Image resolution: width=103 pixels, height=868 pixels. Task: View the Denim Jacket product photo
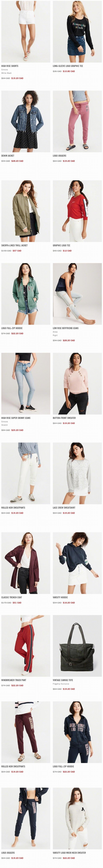point(26,121)
